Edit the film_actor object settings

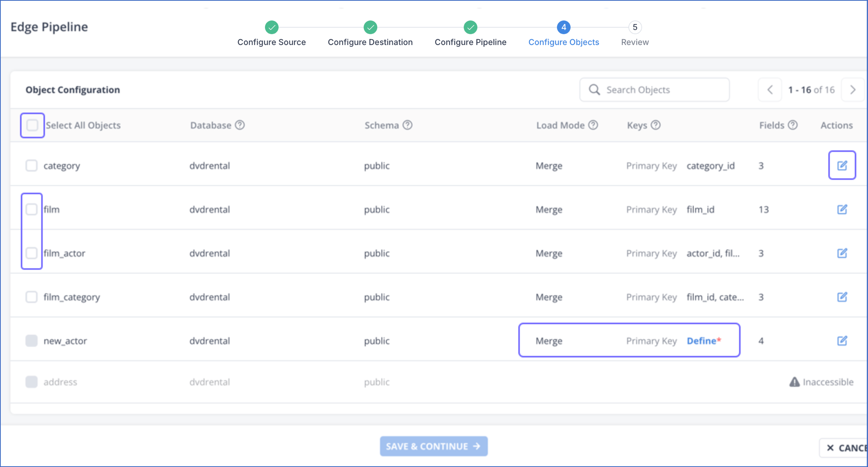842,253
